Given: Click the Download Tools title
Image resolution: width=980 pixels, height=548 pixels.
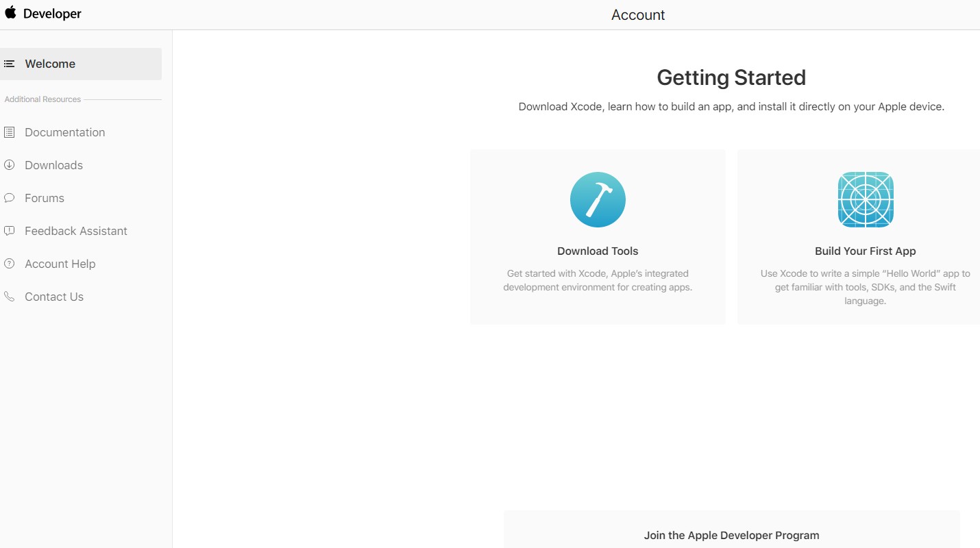Looking at the screenshot, I should [598, 251].
